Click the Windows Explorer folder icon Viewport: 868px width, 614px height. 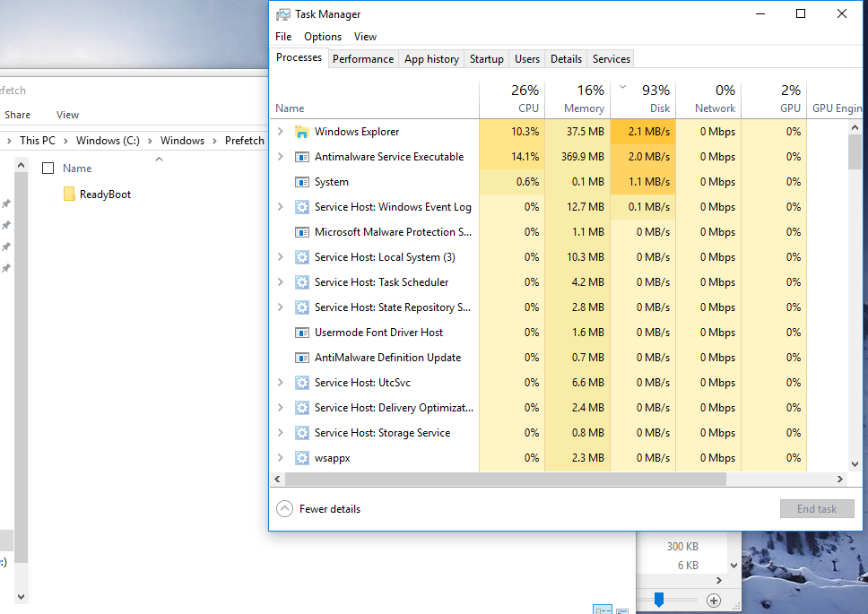[x=302, y=131]
